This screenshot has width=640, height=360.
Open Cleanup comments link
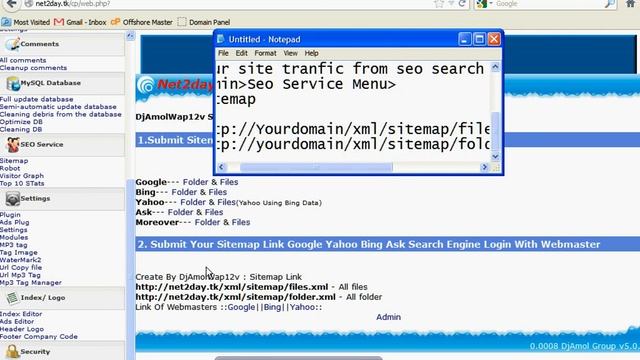[x=33, y=68]
